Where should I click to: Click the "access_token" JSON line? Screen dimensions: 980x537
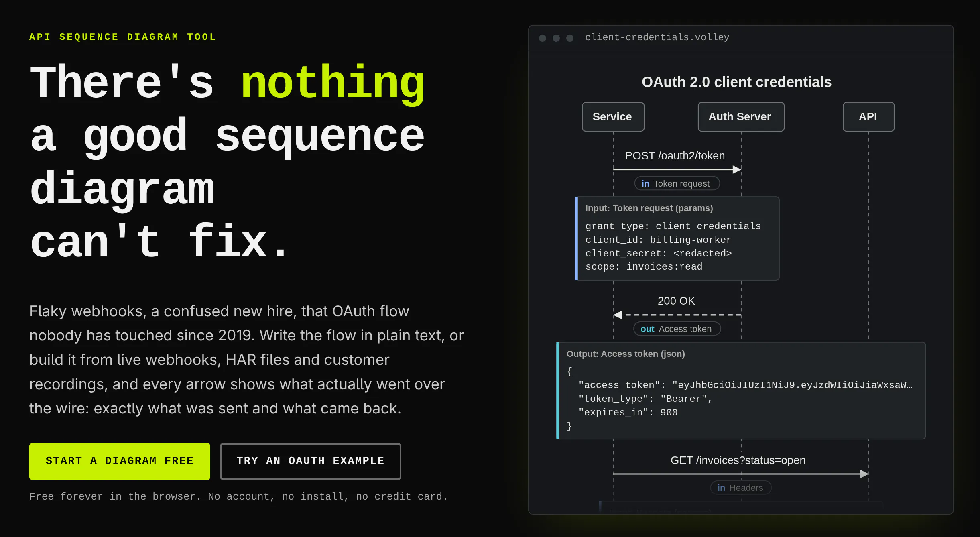pos(745,385)
